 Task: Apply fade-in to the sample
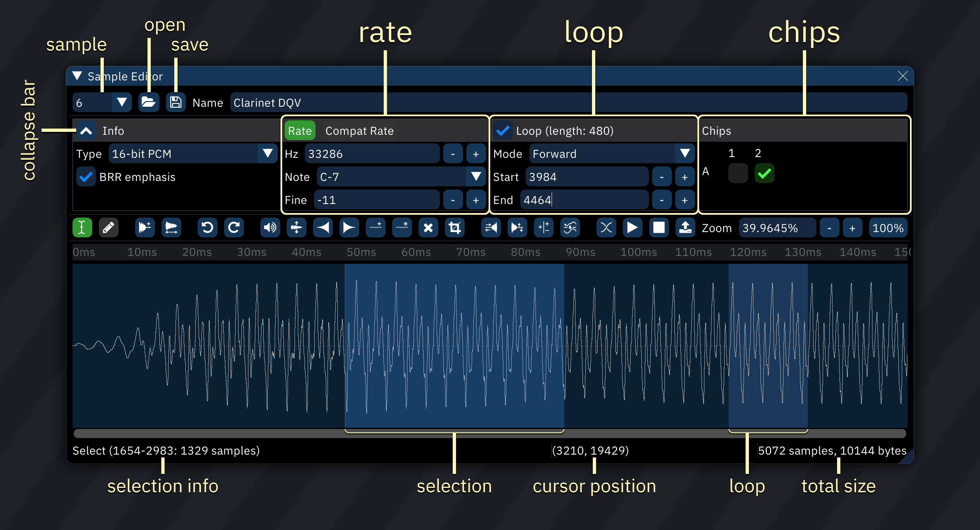[x=323, y=227]
